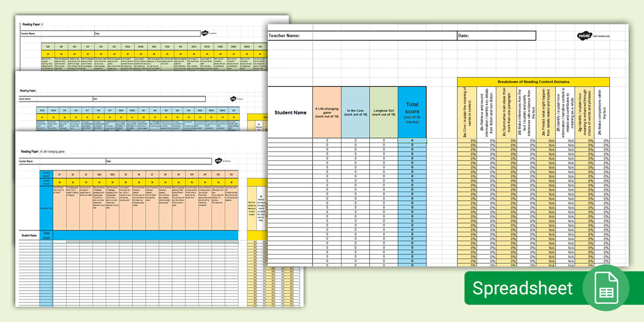Screen dimensions: 644x322
Task: Click the green Spreadsheet banner label
Action: pos(522,288)
